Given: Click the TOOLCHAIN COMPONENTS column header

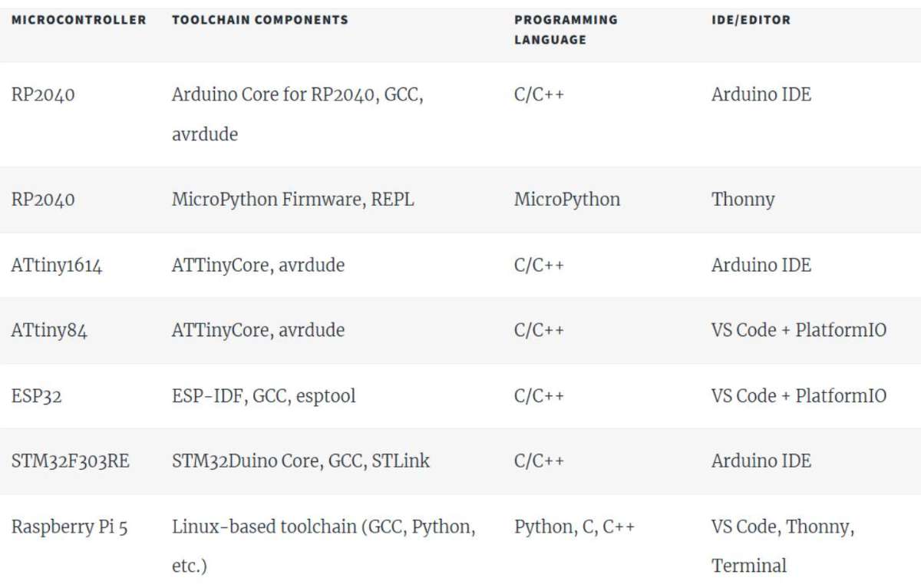Looking at the screenshot, I should coord(259,20).
